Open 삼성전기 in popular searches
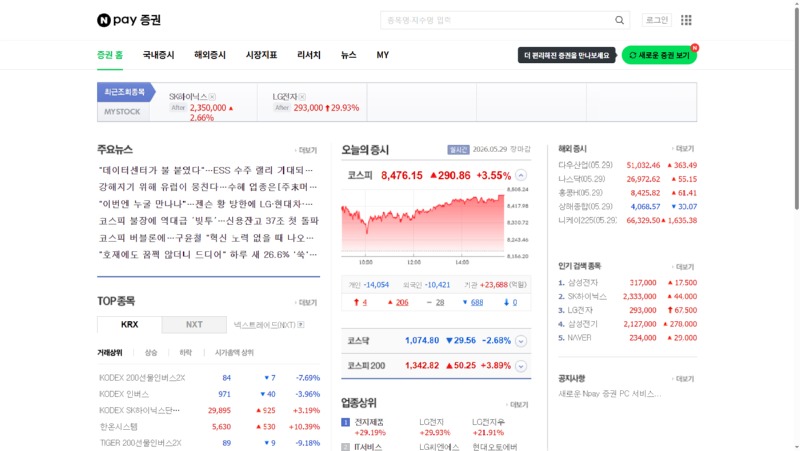The image size is (800, 451). pyautogui.click(x=583, y=324)
